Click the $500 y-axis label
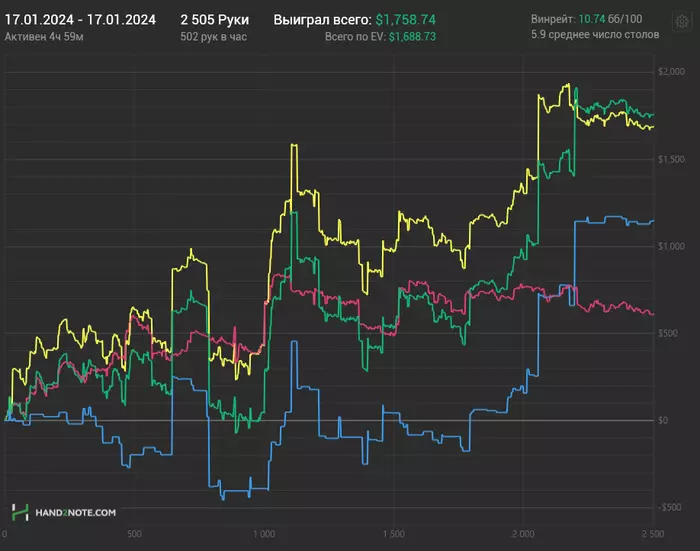Screen dimensions: 700x551 (x=670, y=333)
